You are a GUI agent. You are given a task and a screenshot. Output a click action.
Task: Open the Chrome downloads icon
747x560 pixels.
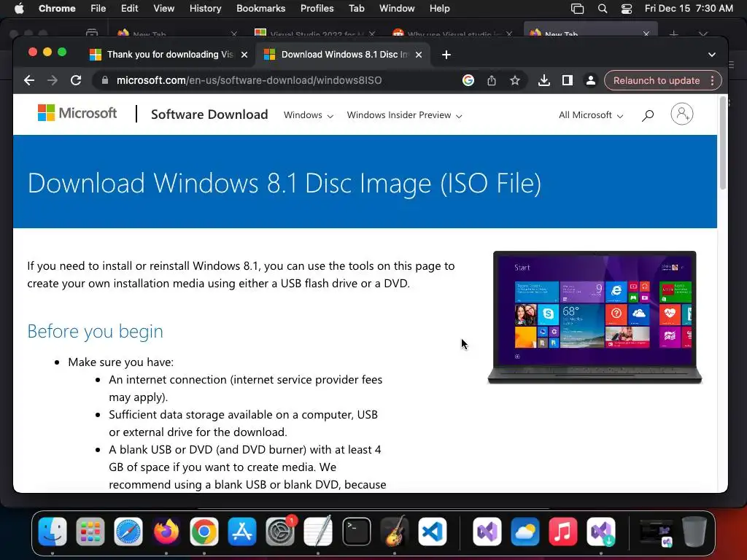[544, 80]
